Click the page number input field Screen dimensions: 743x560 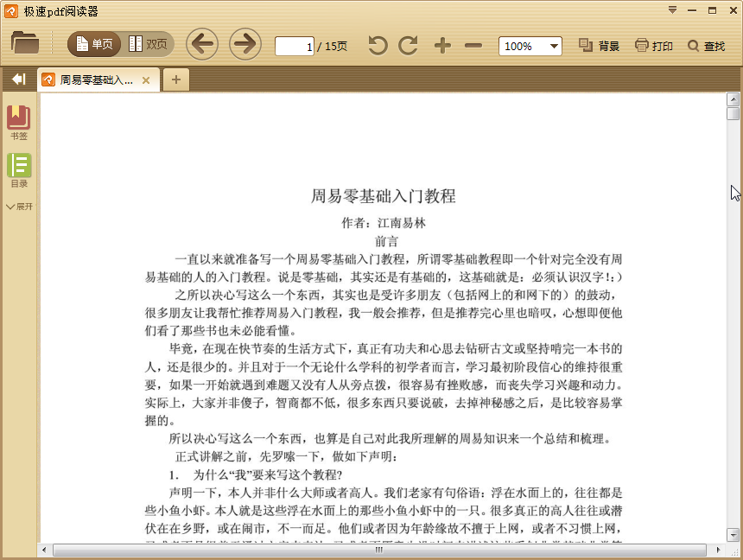[x=295, y=47]
